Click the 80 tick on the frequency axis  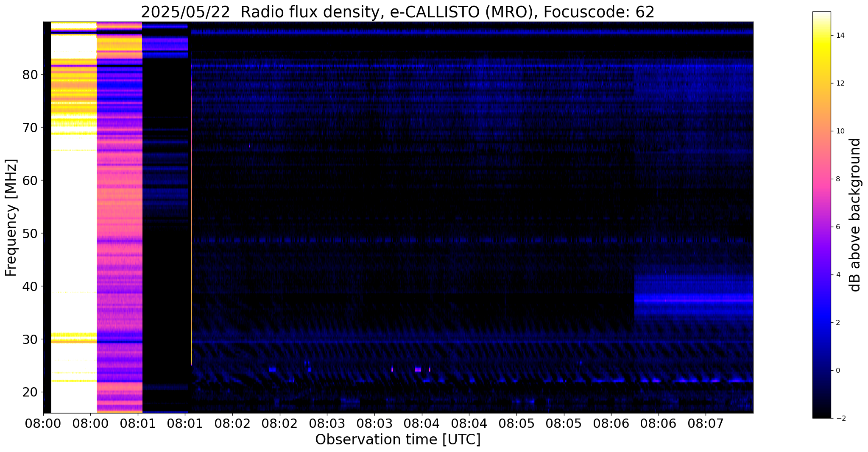point(30,75)
